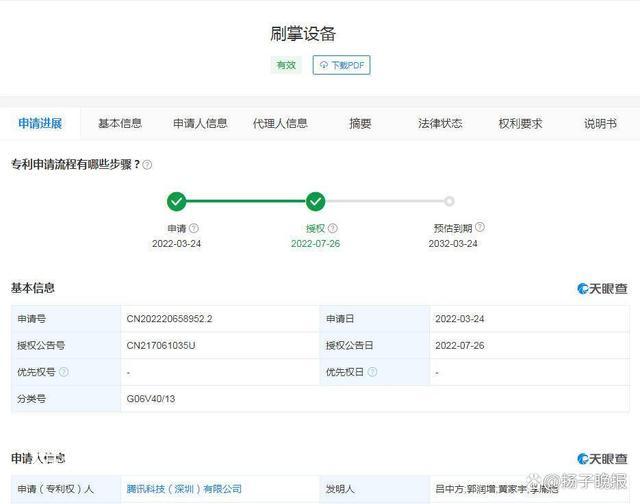
Task: Click the green checkmark step for 授权
Action: [316, 201]
